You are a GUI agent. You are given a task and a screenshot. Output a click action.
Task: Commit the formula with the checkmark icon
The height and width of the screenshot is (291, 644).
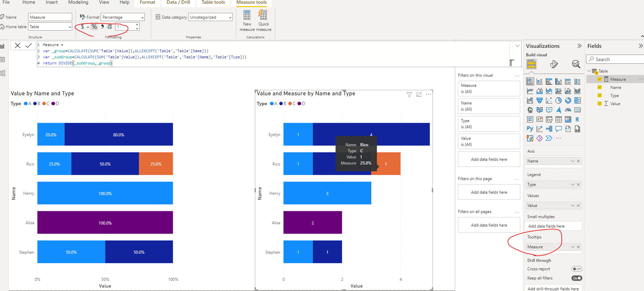[x=29, y=45]
